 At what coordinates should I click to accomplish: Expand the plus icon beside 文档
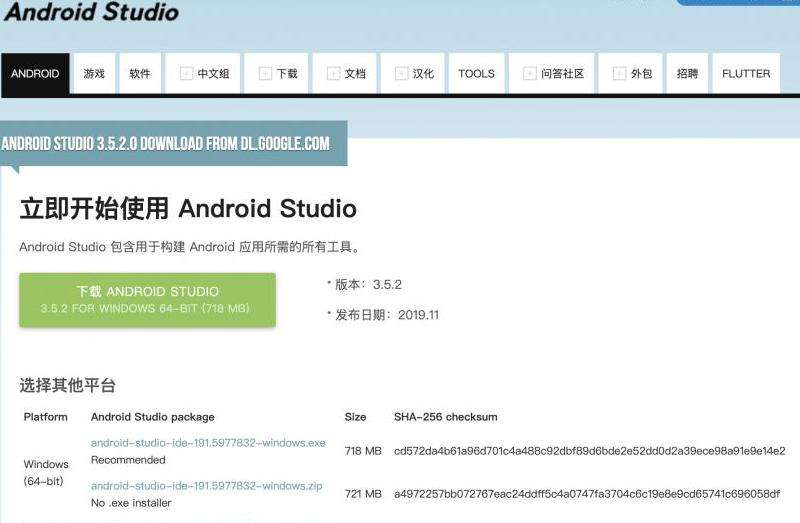point(333,74)
